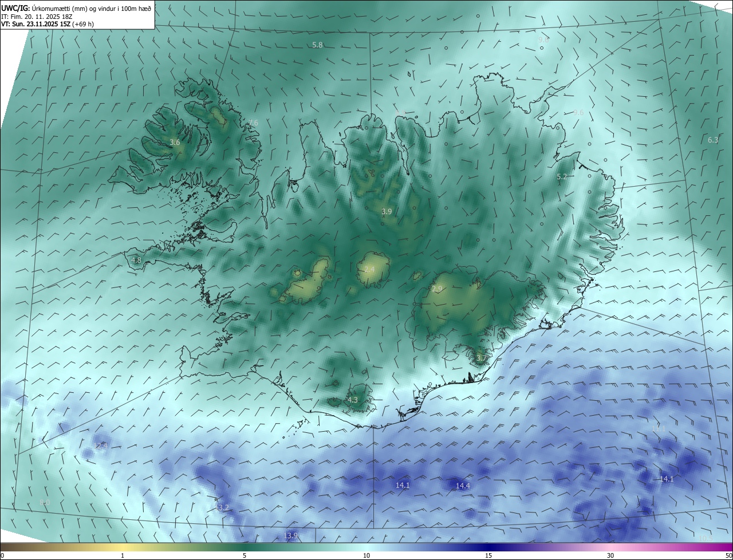733x560 pixels.
Task: Pick the 6.3 value label
Action: tap(713, 140)
